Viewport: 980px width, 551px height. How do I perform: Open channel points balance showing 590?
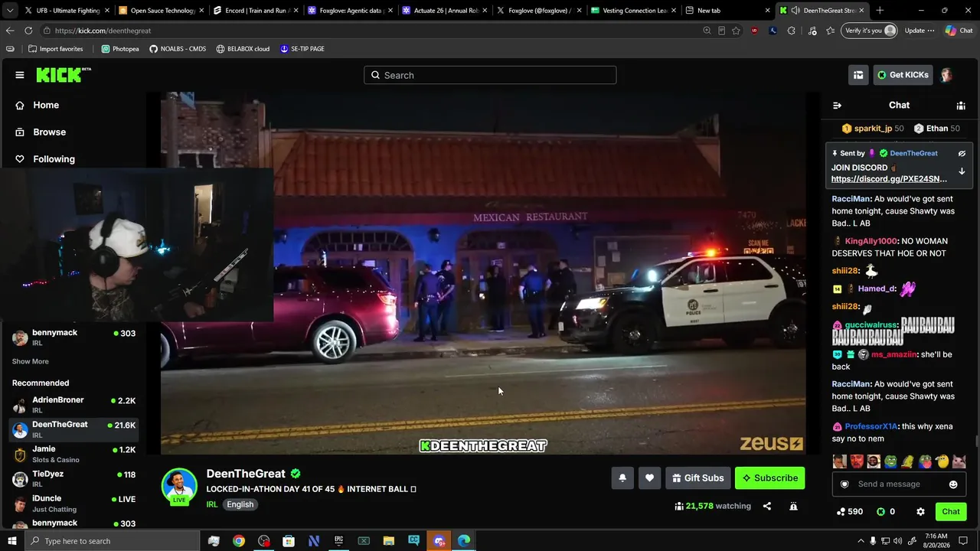tap(850, 512)
